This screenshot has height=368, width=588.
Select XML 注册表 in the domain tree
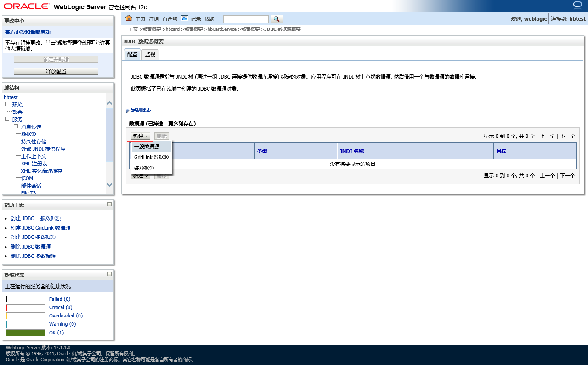click(34, 164)
